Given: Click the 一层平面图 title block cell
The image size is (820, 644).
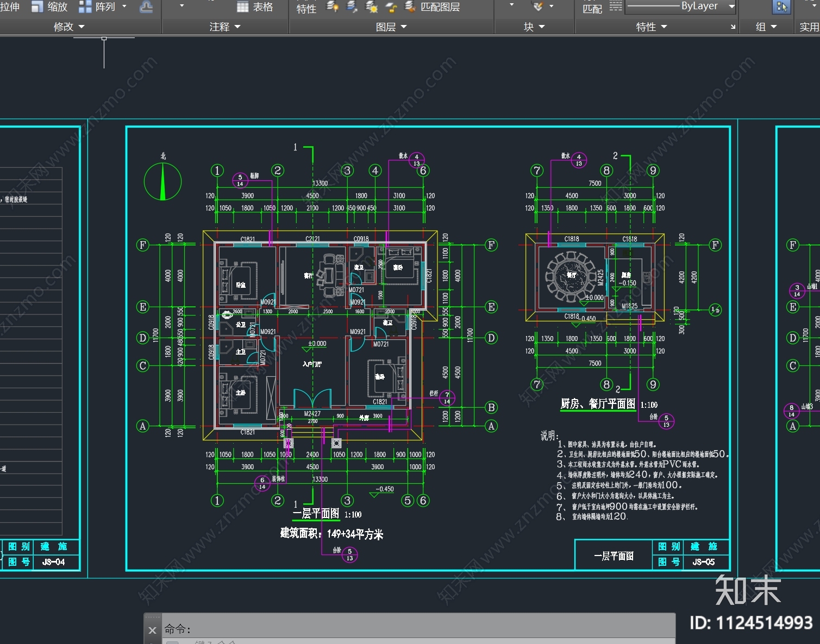Looking at the screenshot, I should tap(614, 555).
